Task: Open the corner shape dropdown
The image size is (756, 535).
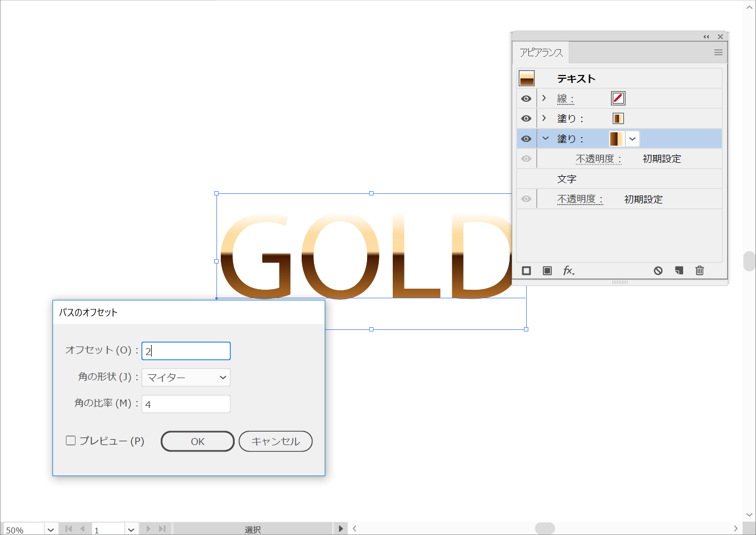Action: [x=186, y=378]
